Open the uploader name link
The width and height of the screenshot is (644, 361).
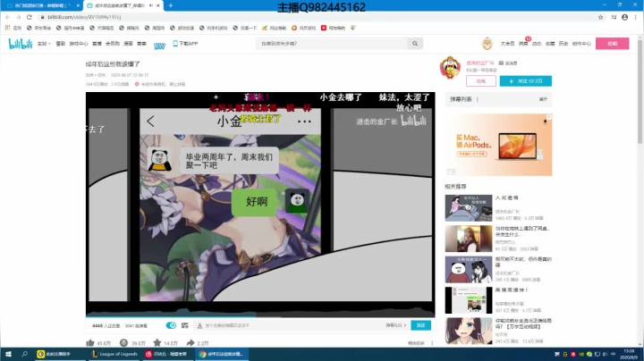[480, 63]
